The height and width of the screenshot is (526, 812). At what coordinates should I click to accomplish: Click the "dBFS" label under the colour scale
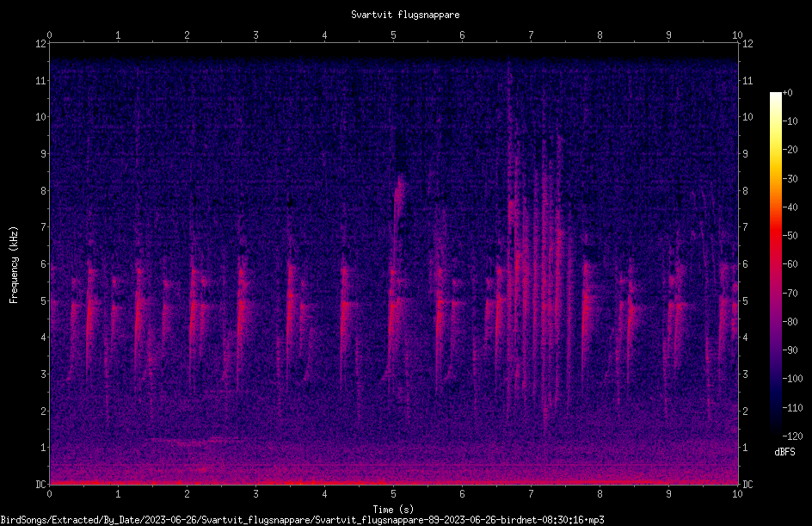point(784,452)
